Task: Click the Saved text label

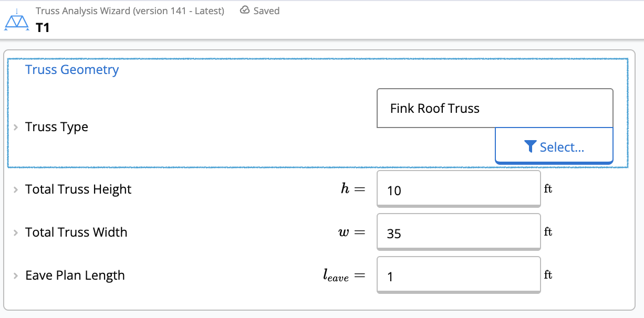Action: (x=266, y=10)
